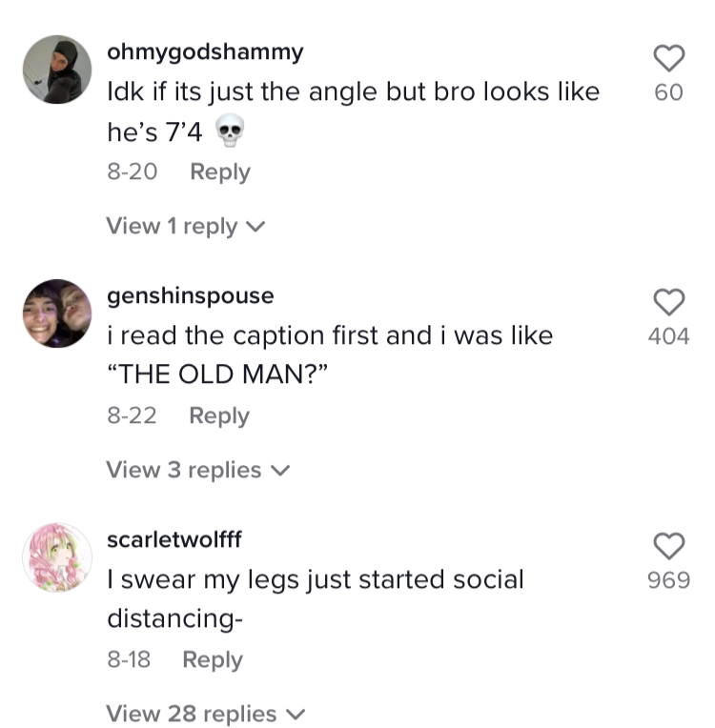
Task: Like ohmygodshammy's comment with the heart icon
Action: pos(669,58)
